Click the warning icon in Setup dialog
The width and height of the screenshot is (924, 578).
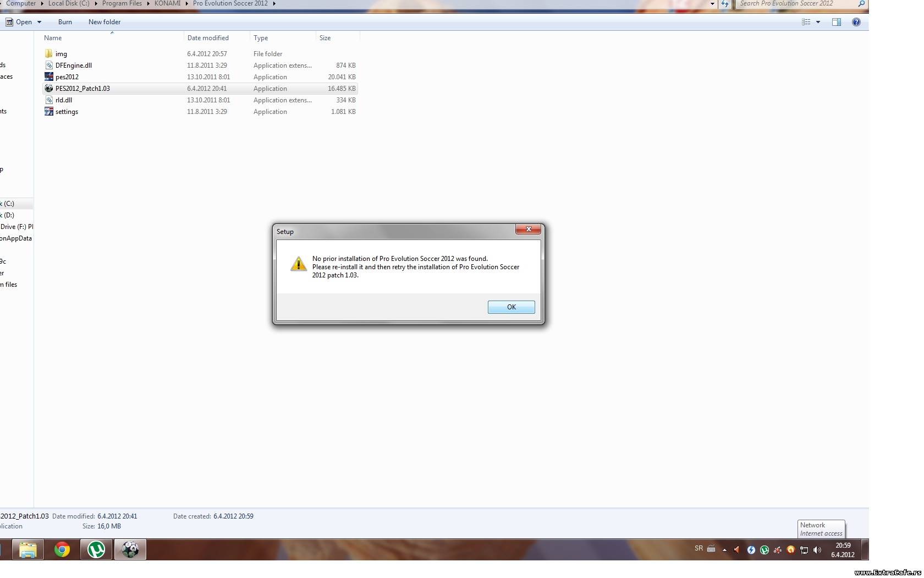299,264
